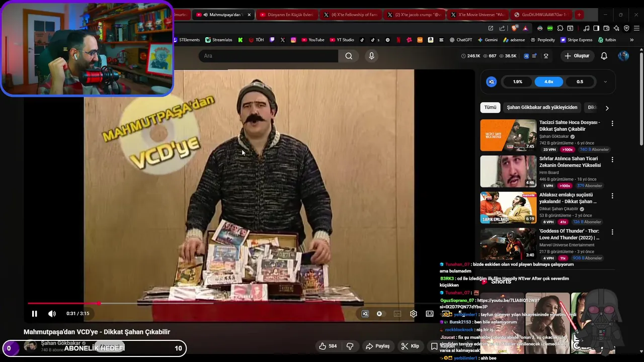The image size is (644, 362).
Task: Toggle subtitles in the video player
Action: click(397, 314)
